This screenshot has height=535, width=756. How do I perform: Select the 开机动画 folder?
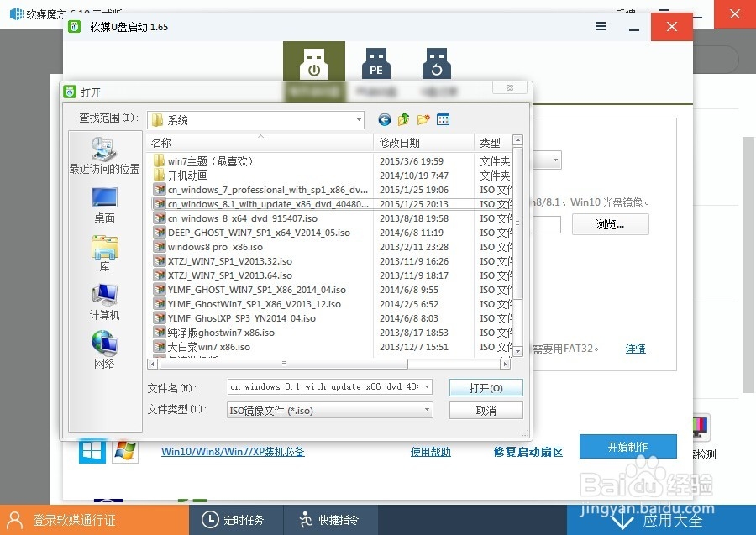(187, 176)
